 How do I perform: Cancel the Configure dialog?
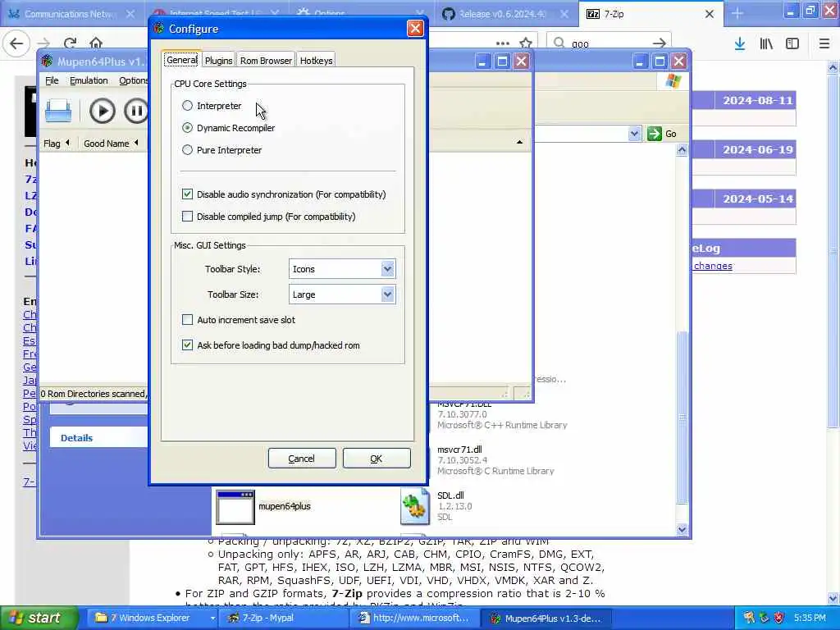tap(302, 459)
